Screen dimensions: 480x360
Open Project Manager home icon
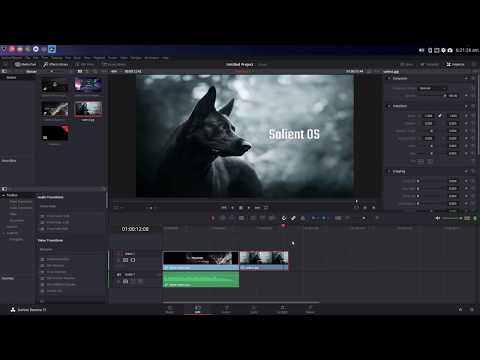[x=460, y=309]
